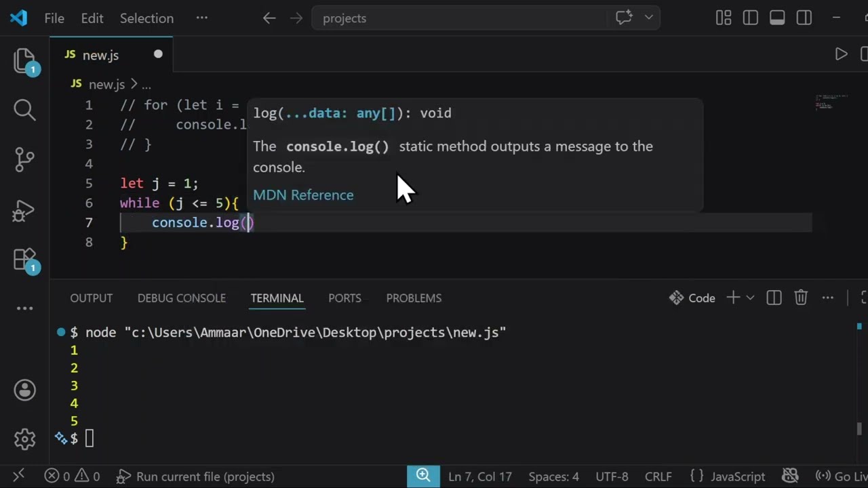Viewport: 868px width, 488px height.
Task: Open the Extensions view
Action: click(x=24, y=260)
